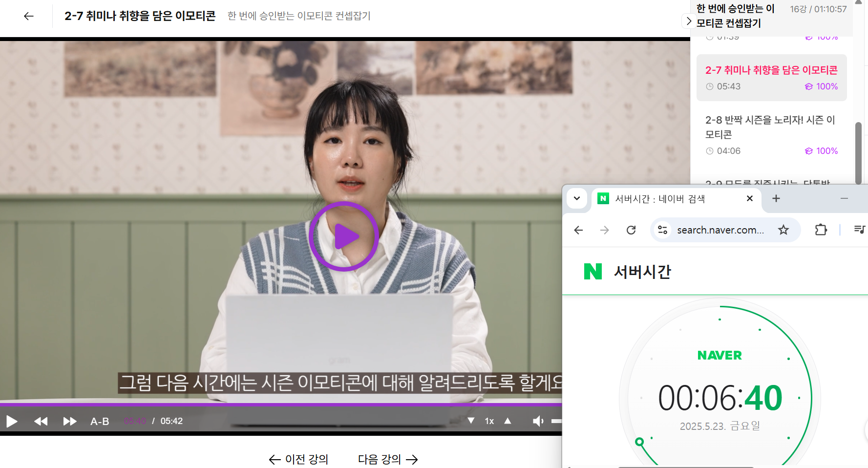Viewport: 868px width, 468px height.
Task: Minimize the Chrome window
Action: (844, 198)
